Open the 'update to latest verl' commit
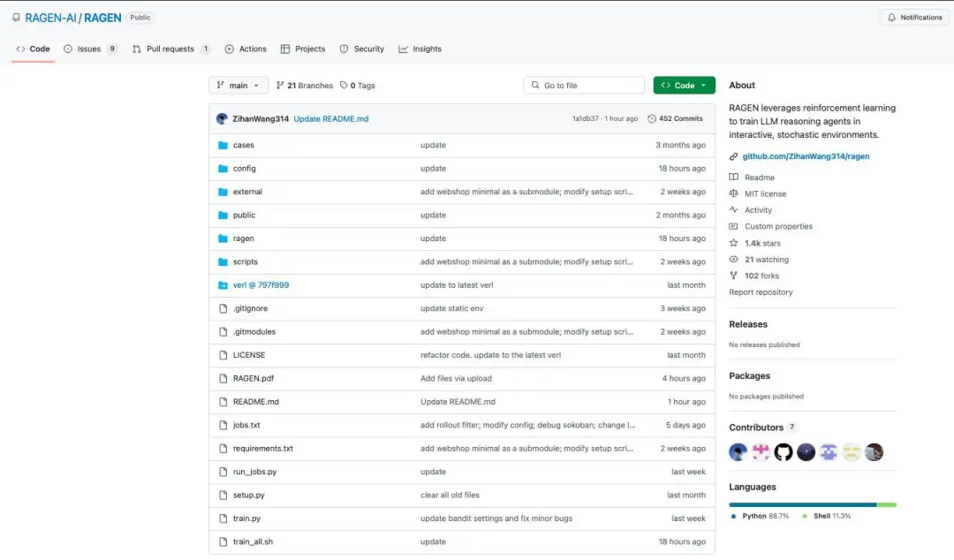The height and width of the screenshot is (560, 954). (457, 285)
